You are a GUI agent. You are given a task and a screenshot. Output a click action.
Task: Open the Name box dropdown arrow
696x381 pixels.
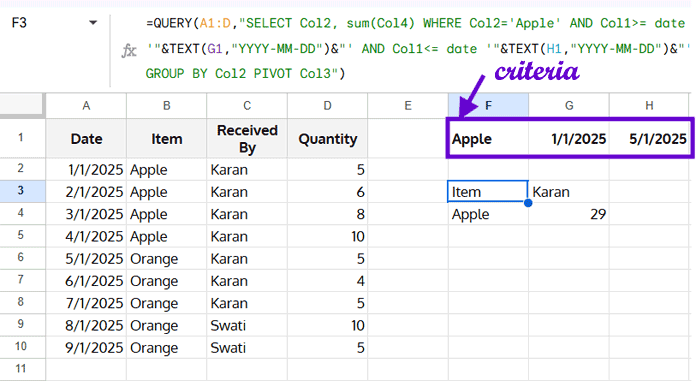(93, 23)
